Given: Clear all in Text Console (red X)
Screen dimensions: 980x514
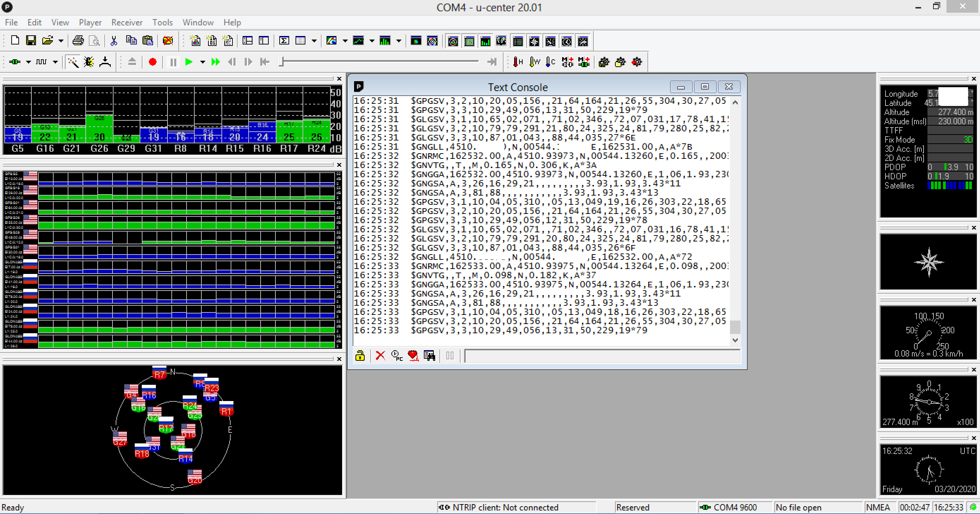Looking at the screenshot, I should pos(380,355).
